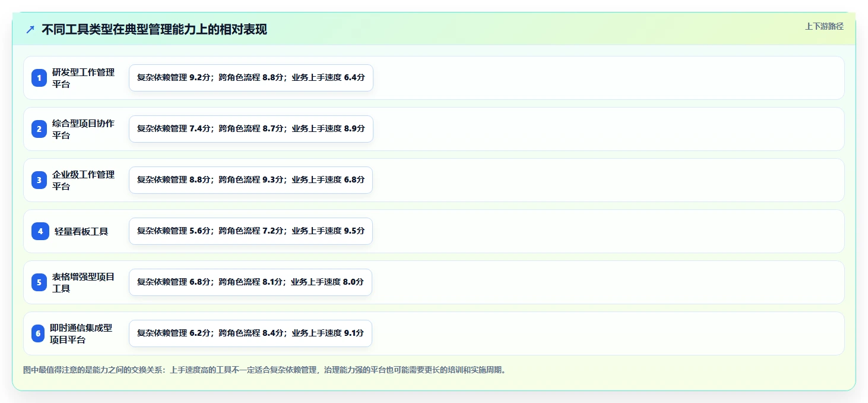Click the number 5 badge for 表格增强型项目工具
This screenshot has height=403, width=868.
[x=39, y=282]
